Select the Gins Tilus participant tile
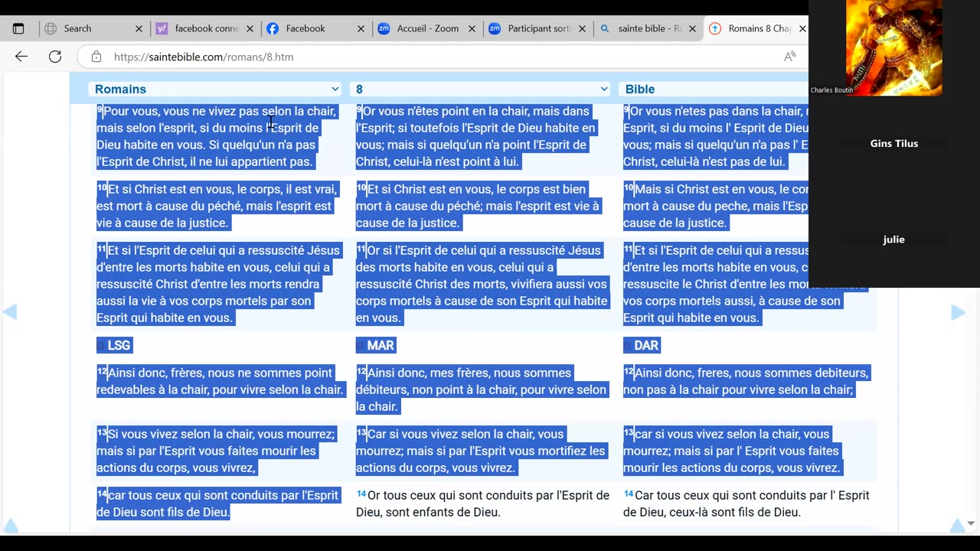This screenshot has height=551, width=980. 893,143
